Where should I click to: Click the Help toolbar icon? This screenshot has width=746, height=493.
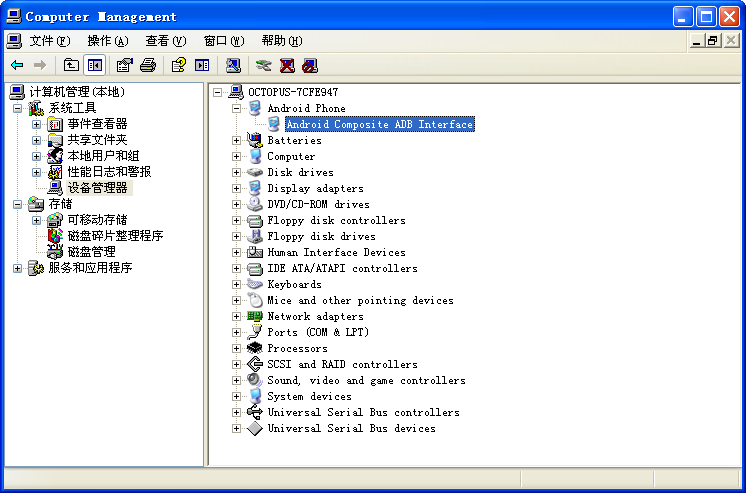179,65
